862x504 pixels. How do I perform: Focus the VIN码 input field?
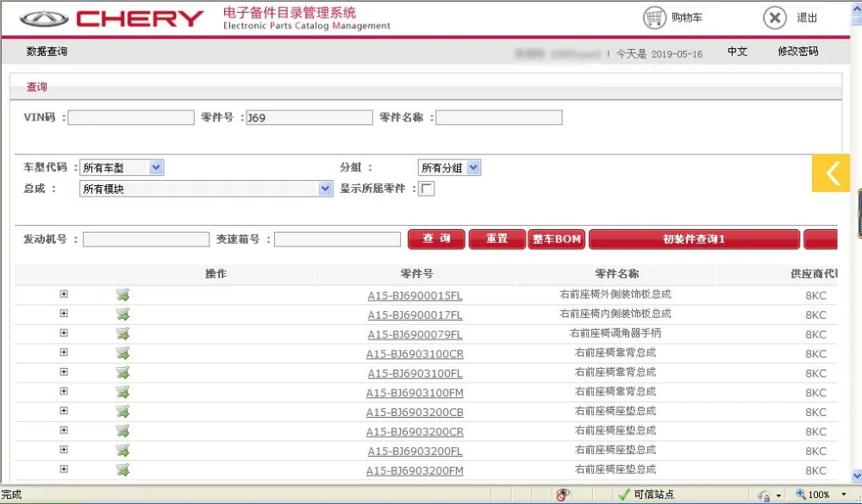pyautogui.click(x=131, y=118)
